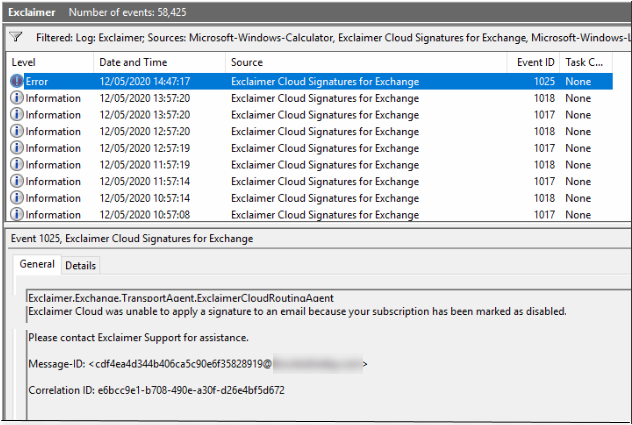Sort by Date and Time column header
This screenshot has height=425, width=632.
(158, 62)
